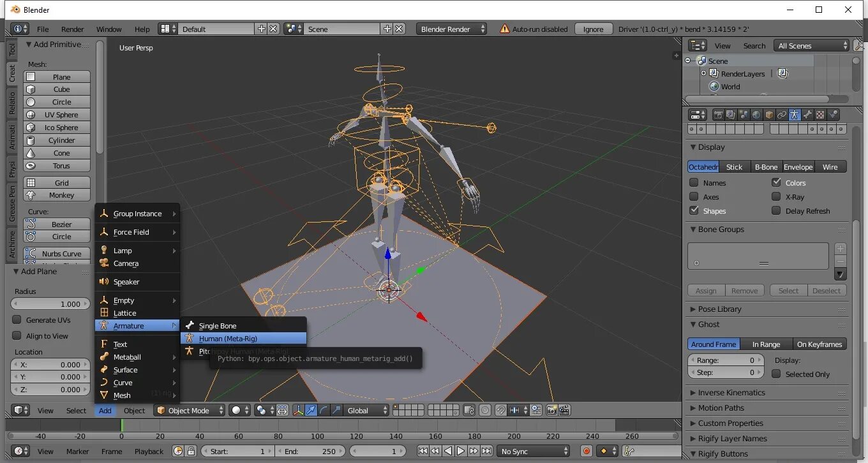Screen dimensions: 868x463
Task: Switch to the Bone properties tab icon
Action: click(807, 115)
